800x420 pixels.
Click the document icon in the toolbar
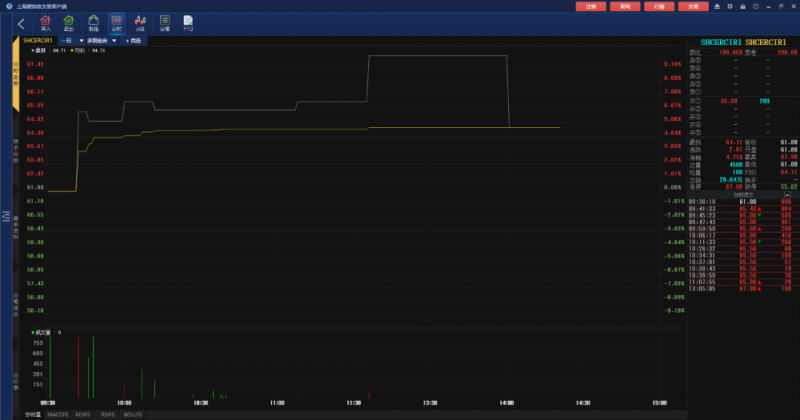pos(188,23)
